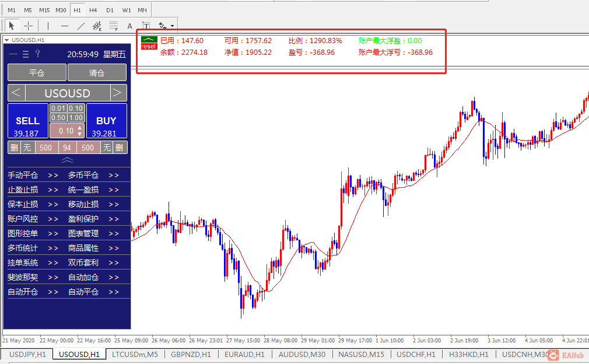Viewport: 589px width, 364px height.
Task: Click the left 500 field
Action: point(46,148)
